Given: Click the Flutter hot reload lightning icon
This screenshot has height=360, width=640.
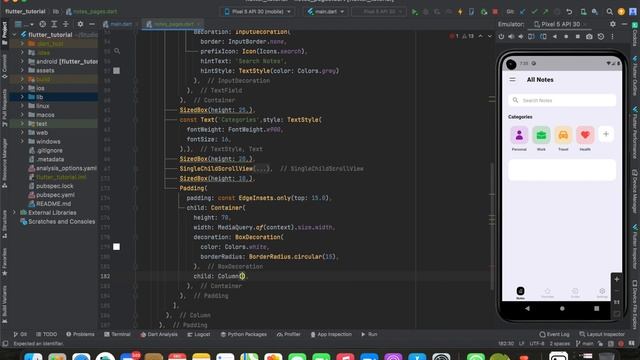Looking at the screenshot, I should click(460, 12).
